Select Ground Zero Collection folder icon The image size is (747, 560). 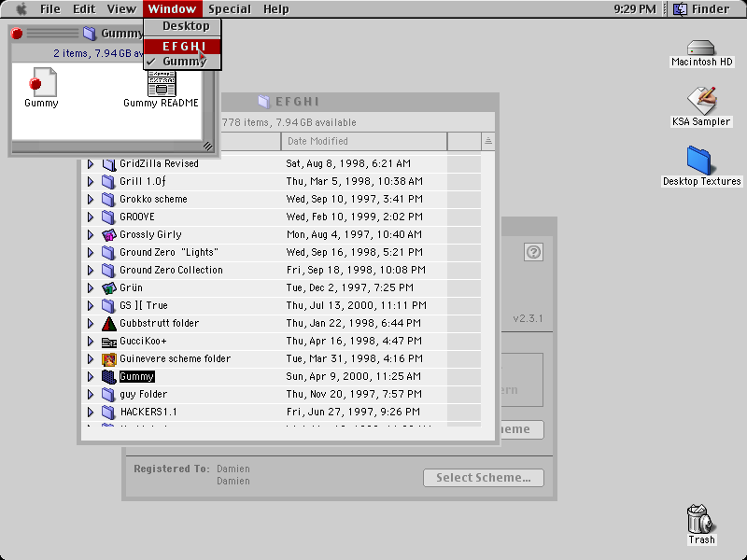(109, 270)
